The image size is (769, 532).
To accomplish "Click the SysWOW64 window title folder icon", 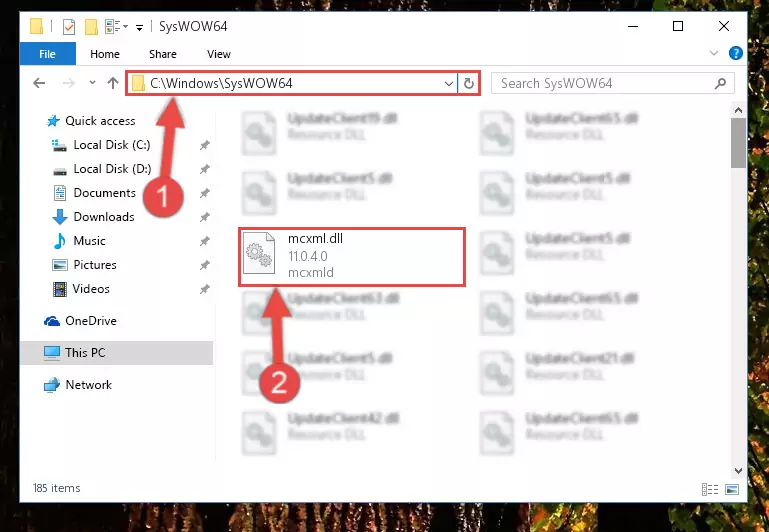I will click(37, 26).
